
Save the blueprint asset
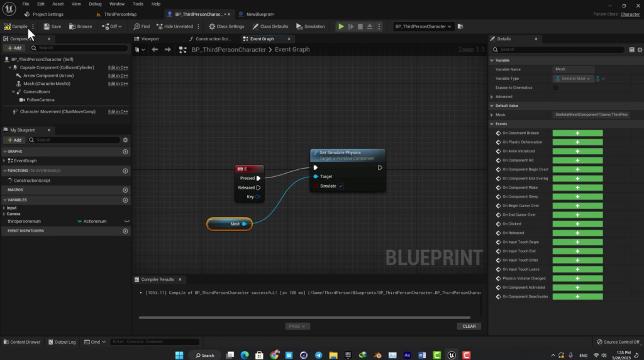pos(52,26)
